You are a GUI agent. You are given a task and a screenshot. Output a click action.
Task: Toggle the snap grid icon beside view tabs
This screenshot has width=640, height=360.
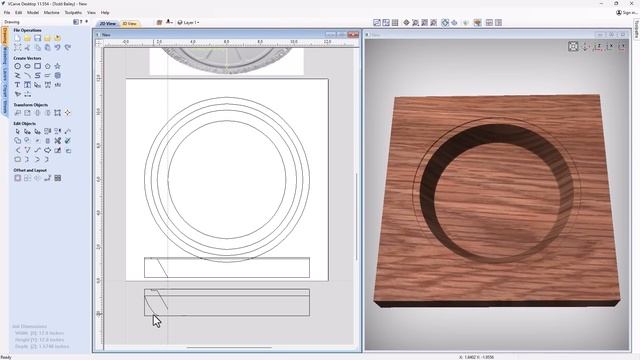pos(159,22)
